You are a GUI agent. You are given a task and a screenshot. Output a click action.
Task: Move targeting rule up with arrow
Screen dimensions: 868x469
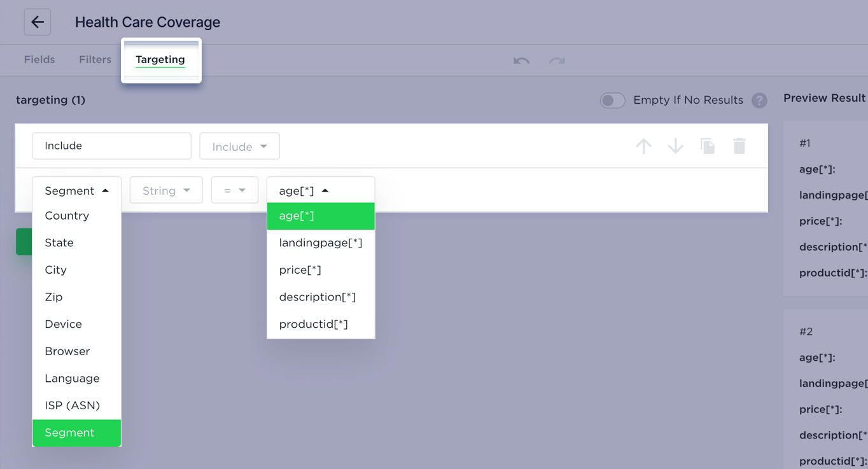(643, 146)
